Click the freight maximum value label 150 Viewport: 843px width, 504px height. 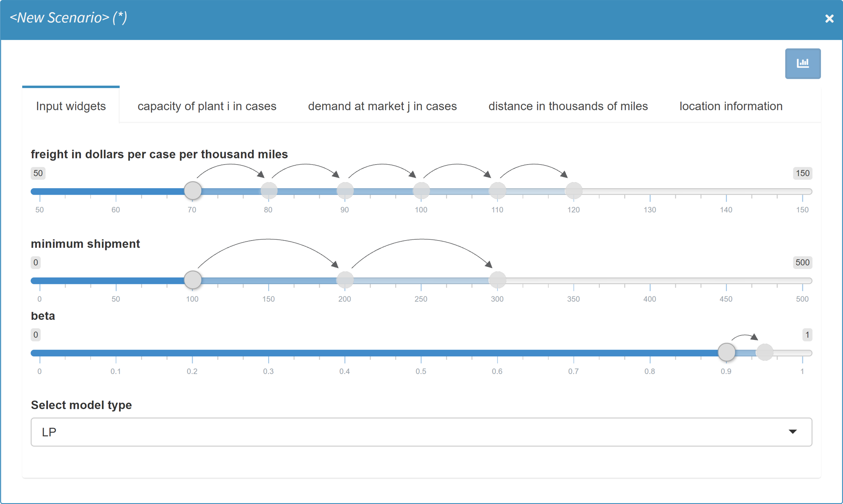[x=802, y=173]
